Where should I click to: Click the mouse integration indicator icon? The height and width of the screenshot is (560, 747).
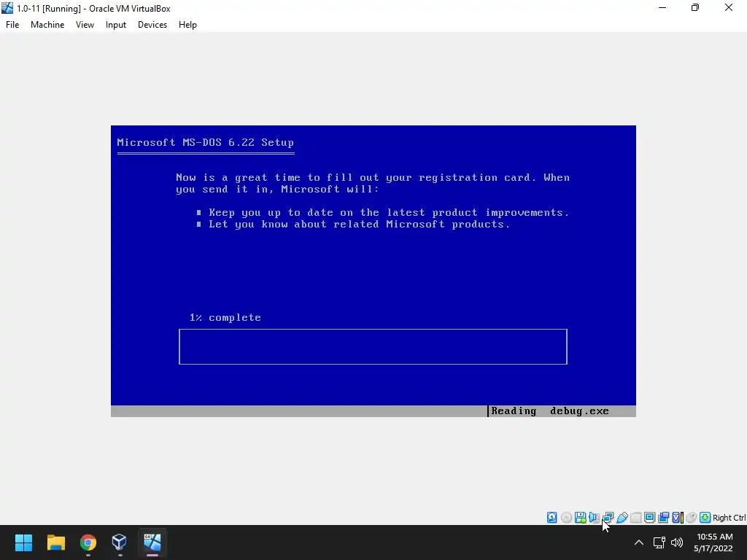coord(692,518)
